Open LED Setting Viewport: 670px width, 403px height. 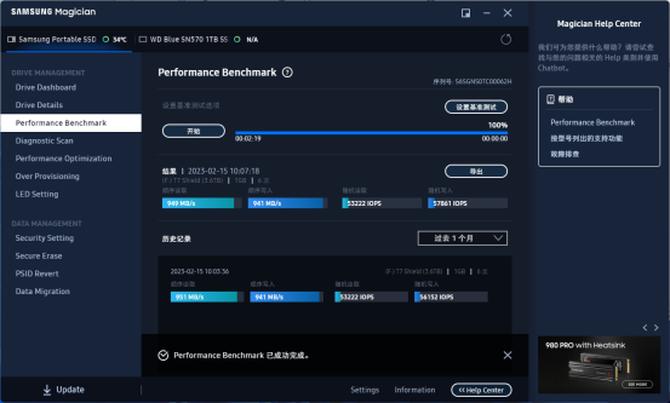(x=37, y=194)
